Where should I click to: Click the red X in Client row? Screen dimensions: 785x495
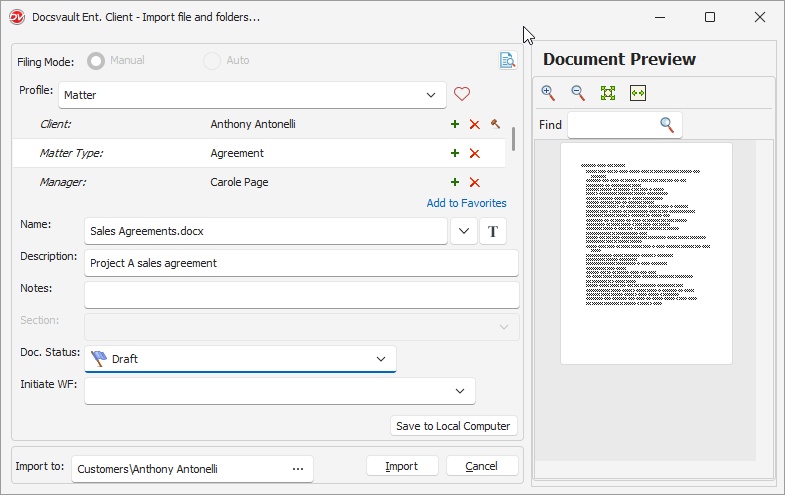point(475,124)
